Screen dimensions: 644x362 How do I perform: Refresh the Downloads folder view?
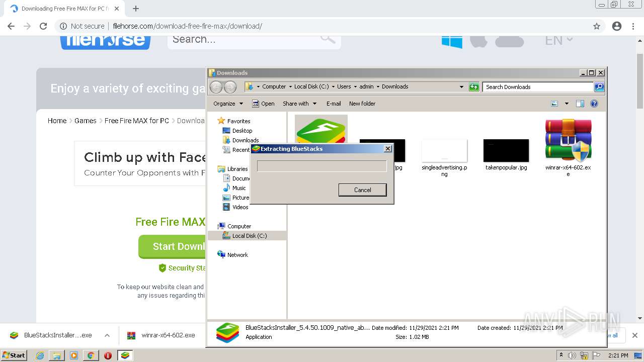[474, 87]
